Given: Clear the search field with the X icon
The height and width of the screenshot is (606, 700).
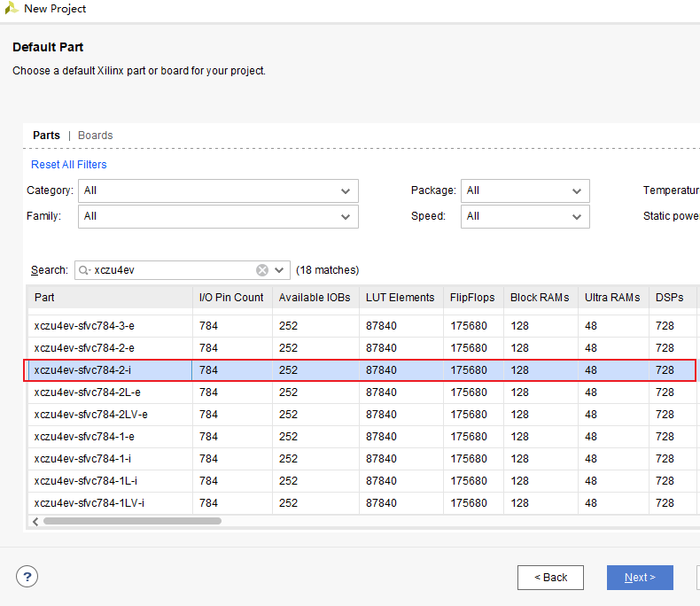Looking at the screenshot, I should 262,270.
